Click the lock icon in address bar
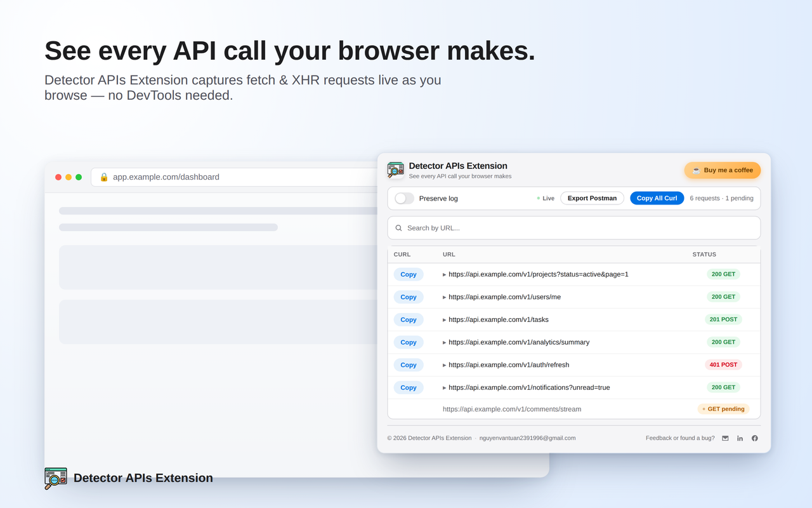 tap(104, 177)
